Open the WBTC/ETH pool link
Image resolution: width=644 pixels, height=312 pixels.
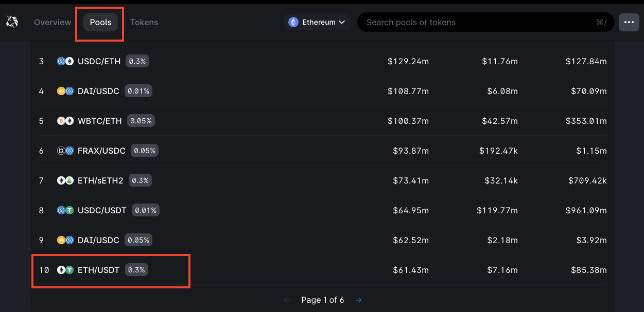point(100,121)
